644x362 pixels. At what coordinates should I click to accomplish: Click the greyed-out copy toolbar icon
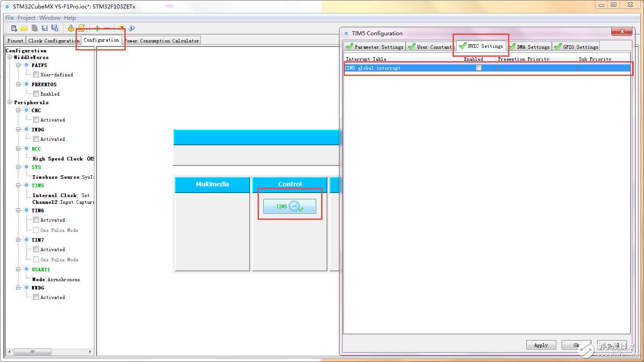click(34, 28)
